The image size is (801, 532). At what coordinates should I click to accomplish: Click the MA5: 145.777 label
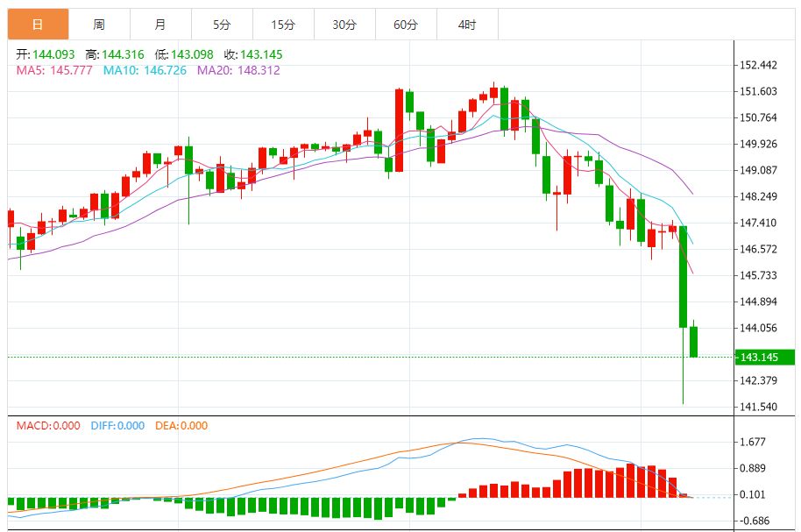[54, 70]
